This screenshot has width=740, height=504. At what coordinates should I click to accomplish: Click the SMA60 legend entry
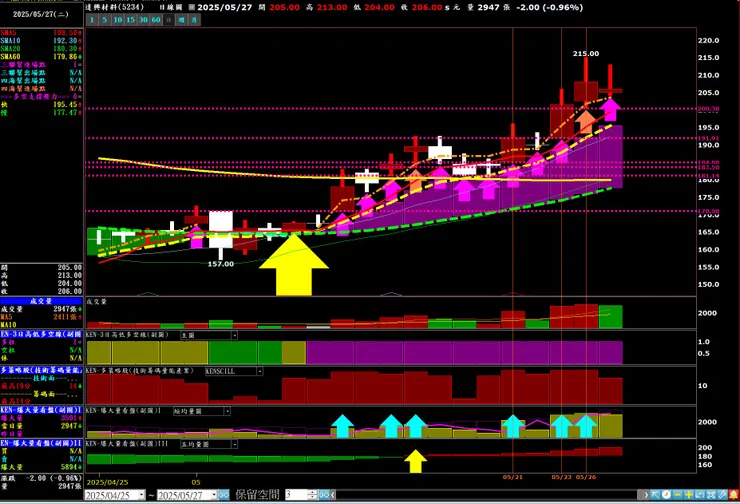(x=41, y=57)
